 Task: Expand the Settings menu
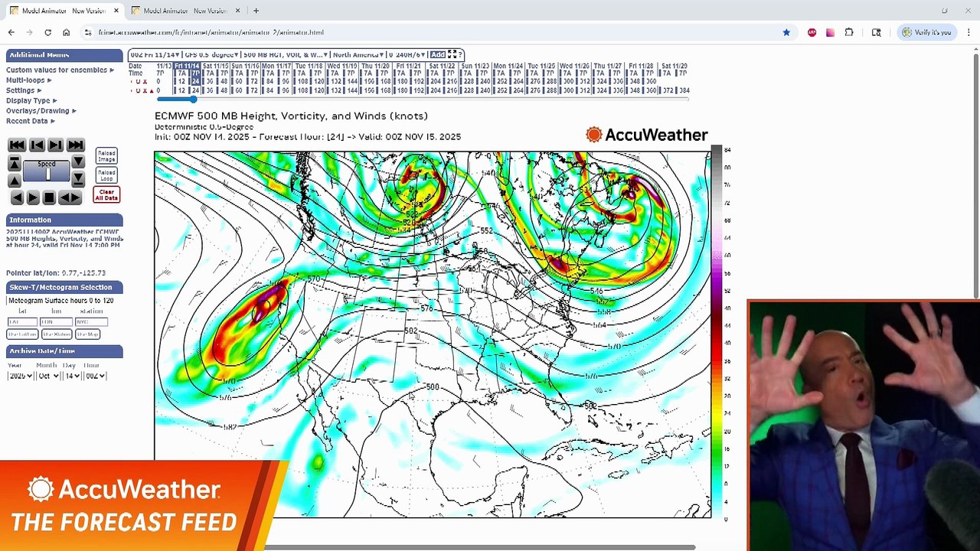tap(24, 90)
